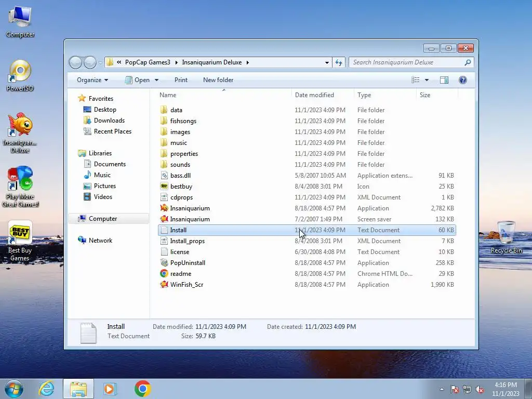Select the Insaniquarium Application file
Viewport: 532px width, 399px height.
307,208
